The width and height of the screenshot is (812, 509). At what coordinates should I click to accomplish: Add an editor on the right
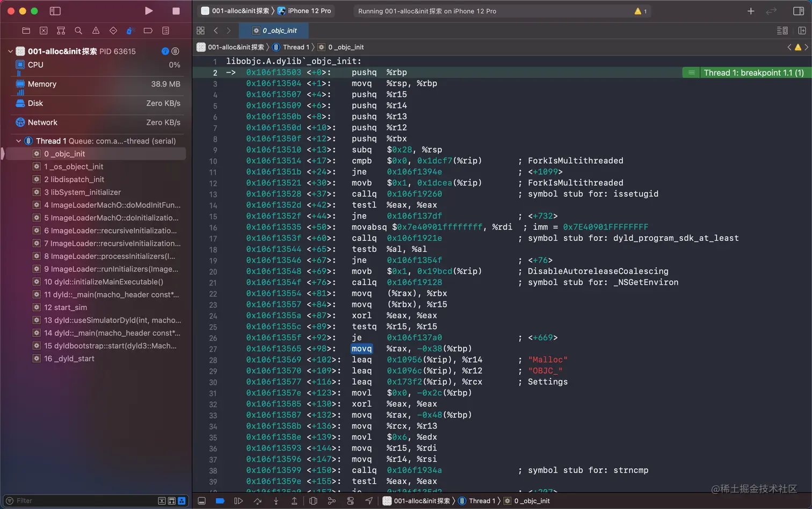[802, 31]
